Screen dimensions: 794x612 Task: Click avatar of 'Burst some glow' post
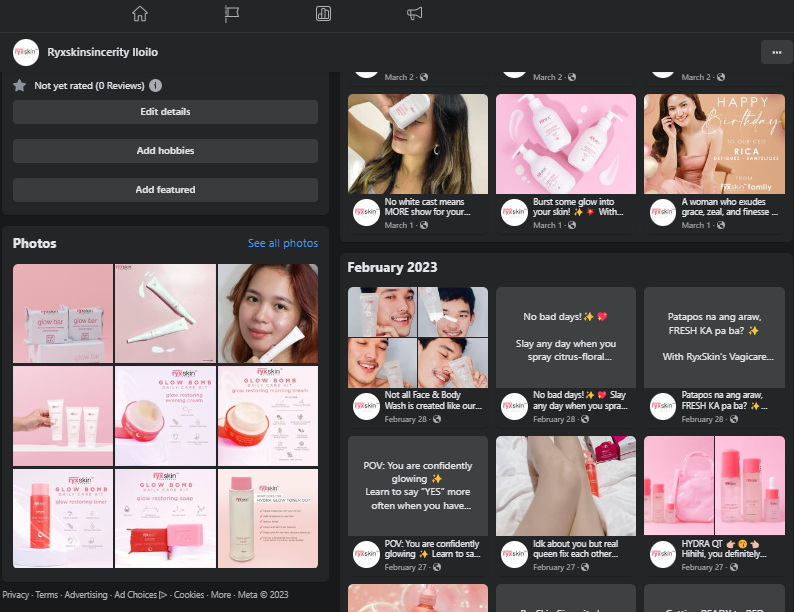tap(514, 212)
